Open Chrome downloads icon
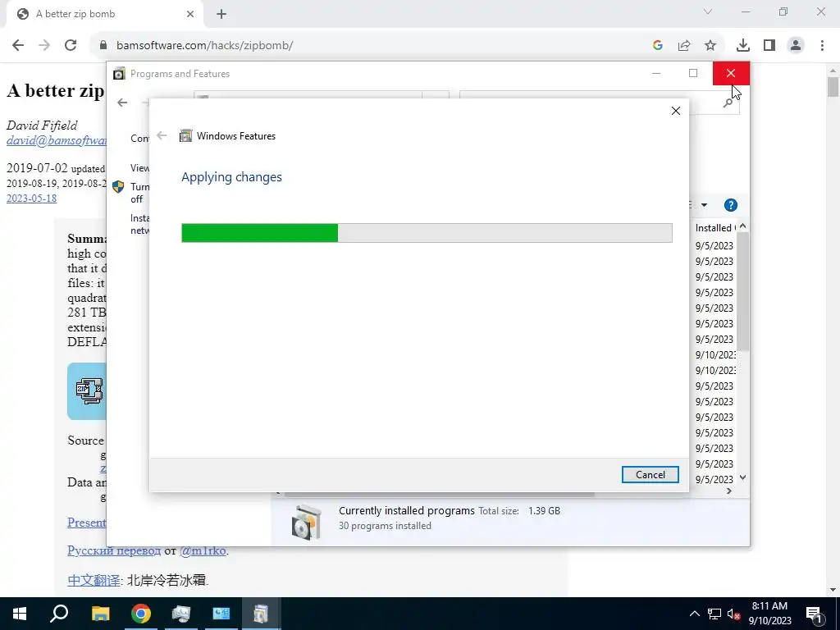Viewport: 840px width, 630px height. (743, 46)
